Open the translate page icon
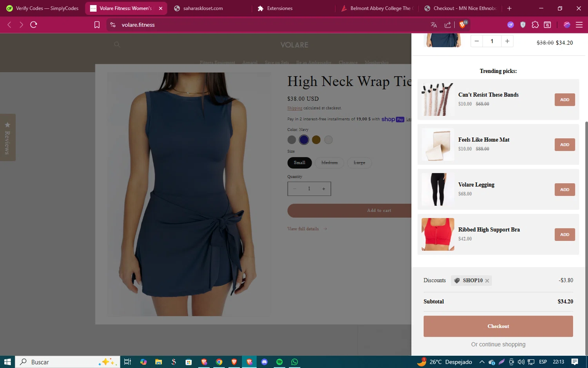 click(434, 25)
